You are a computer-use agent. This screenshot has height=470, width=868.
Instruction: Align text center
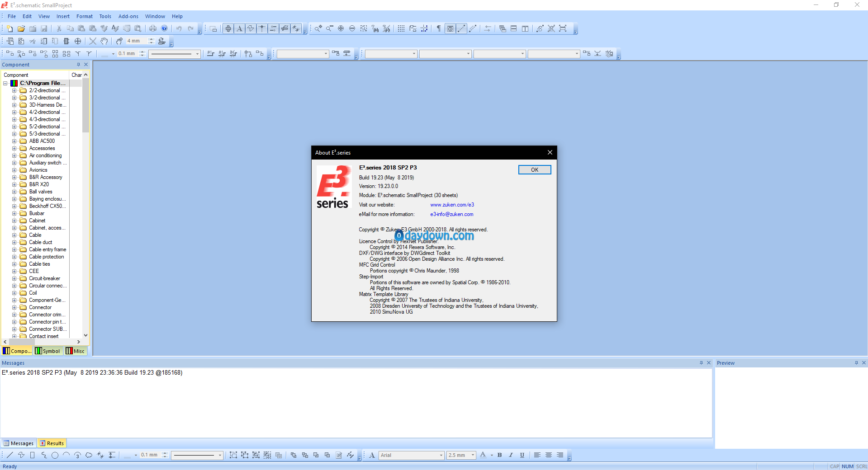(x=549, y=455)
